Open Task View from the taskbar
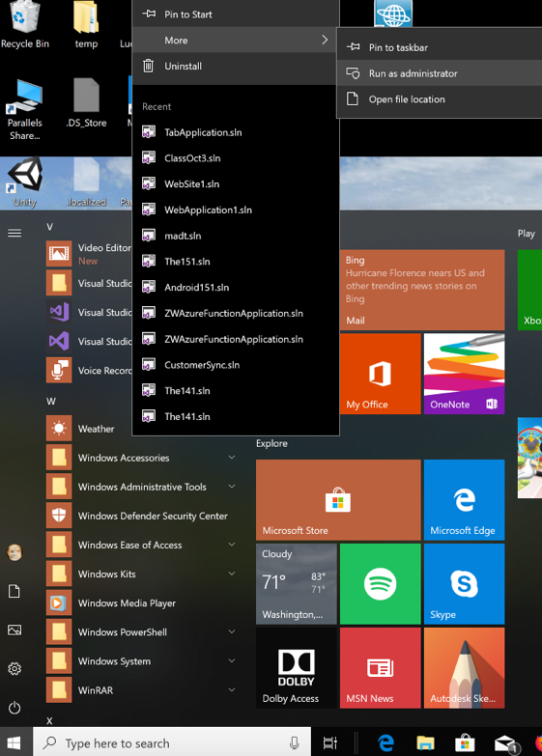 click(330, 743)
